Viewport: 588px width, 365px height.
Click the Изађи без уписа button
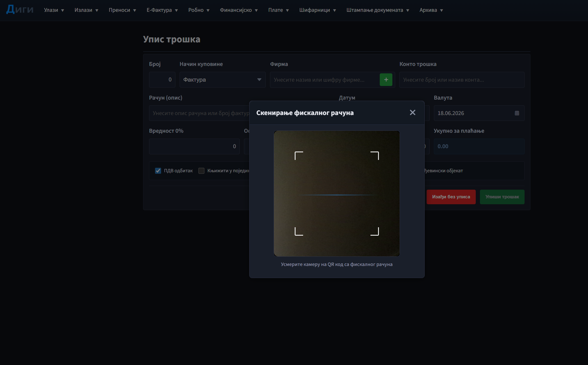451,197
